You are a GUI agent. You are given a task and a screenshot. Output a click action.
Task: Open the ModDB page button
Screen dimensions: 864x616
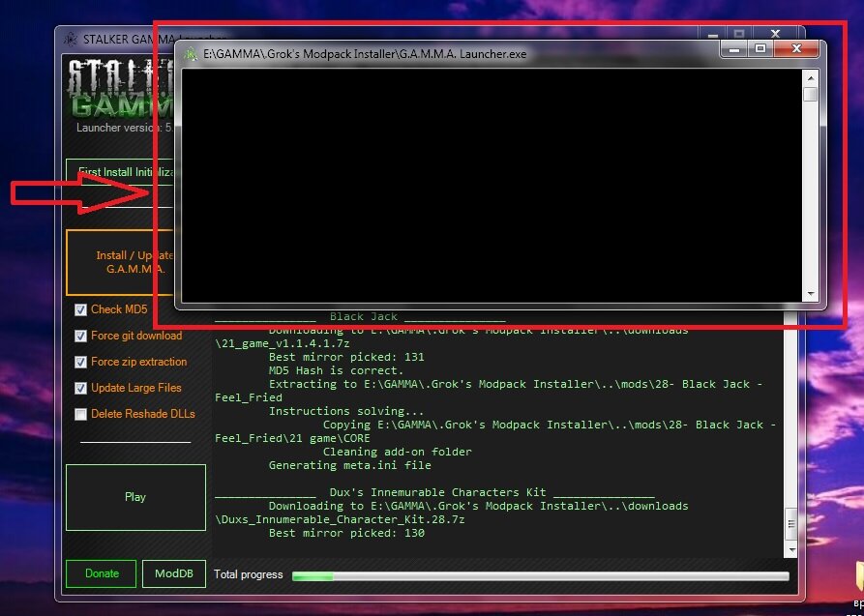pyautogui.click(x=174, y=573)
